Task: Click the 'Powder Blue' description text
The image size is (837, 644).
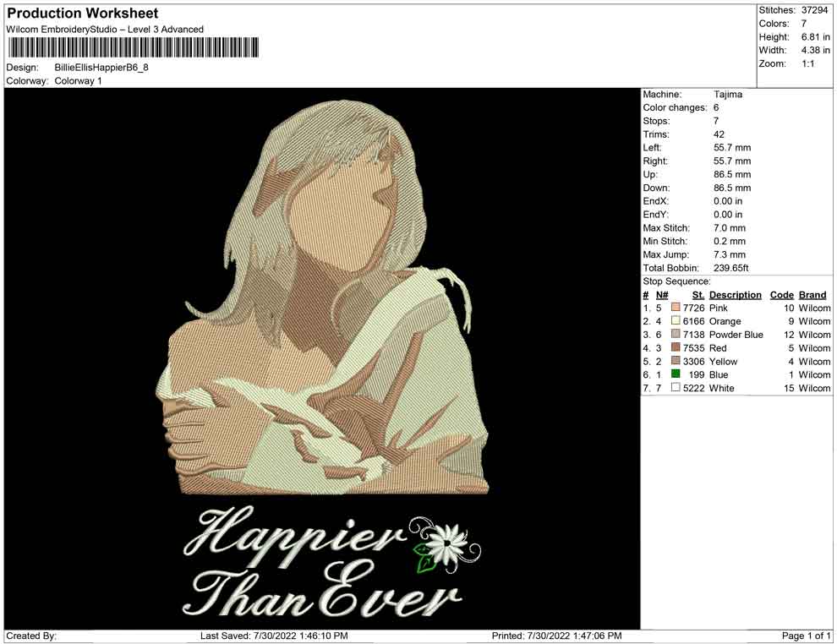Action: tap(736, 335)
